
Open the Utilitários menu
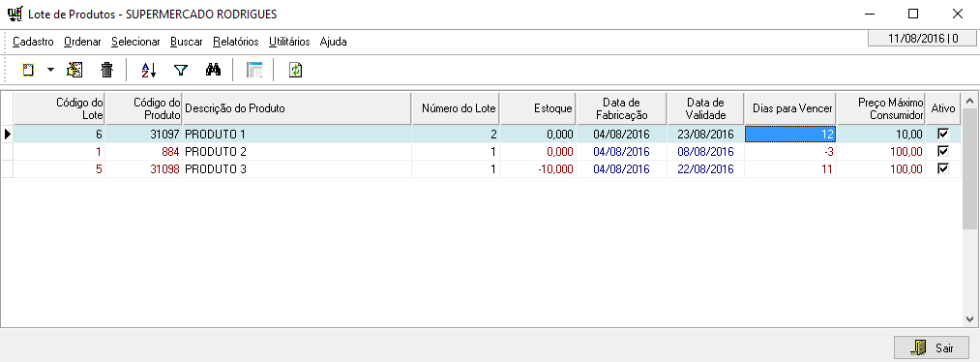click(x=289, y=42)
